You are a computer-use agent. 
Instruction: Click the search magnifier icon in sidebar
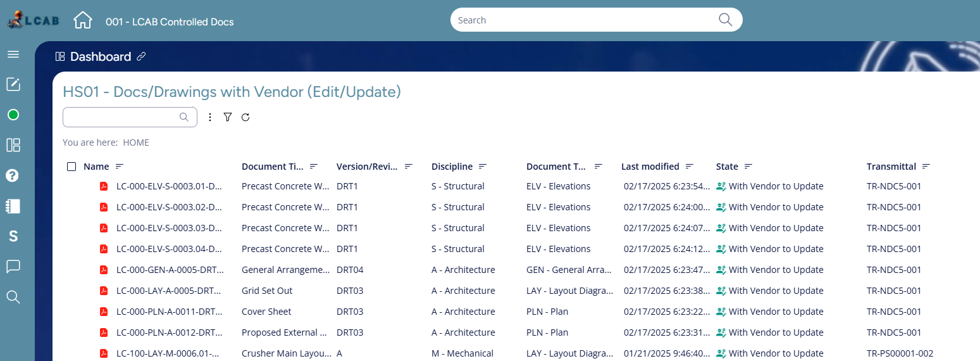13,296
